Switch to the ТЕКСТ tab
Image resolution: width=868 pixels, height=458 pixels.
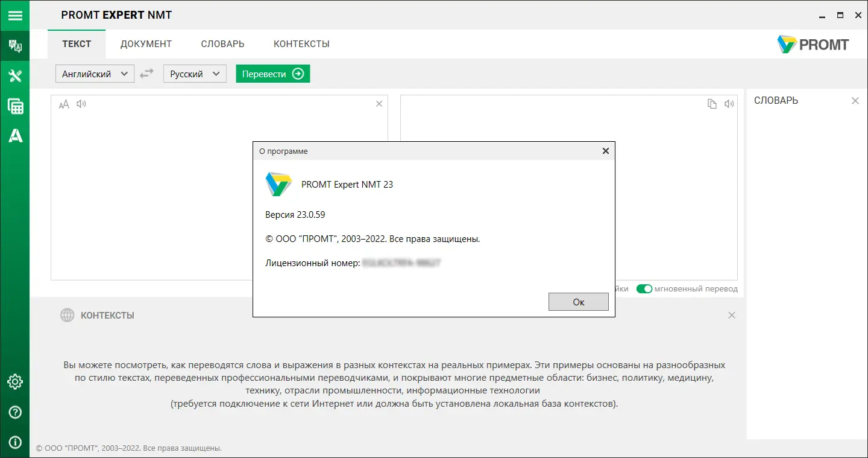point(77,44)
